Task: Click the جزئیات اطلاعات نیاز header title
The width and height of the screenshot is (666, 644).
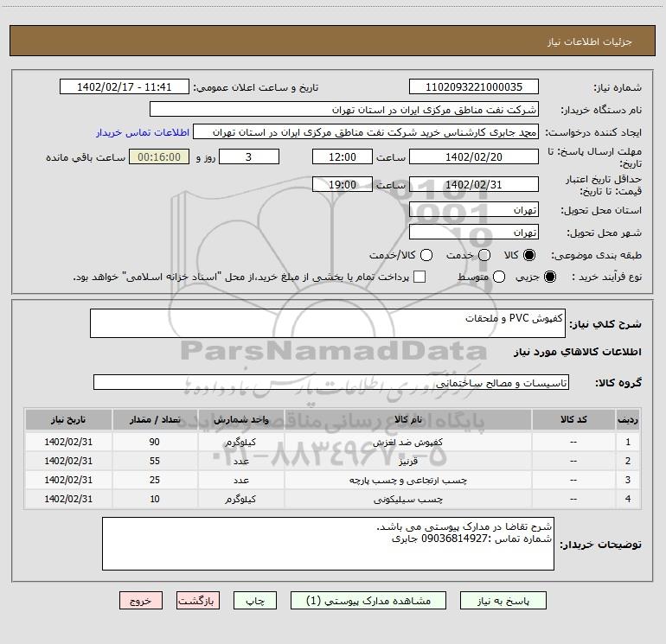Action: point(590,41)
